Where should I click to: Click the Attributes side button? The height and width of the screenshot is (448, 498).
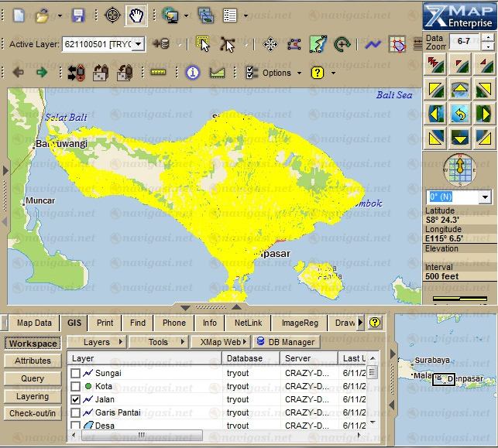(33, 361)
